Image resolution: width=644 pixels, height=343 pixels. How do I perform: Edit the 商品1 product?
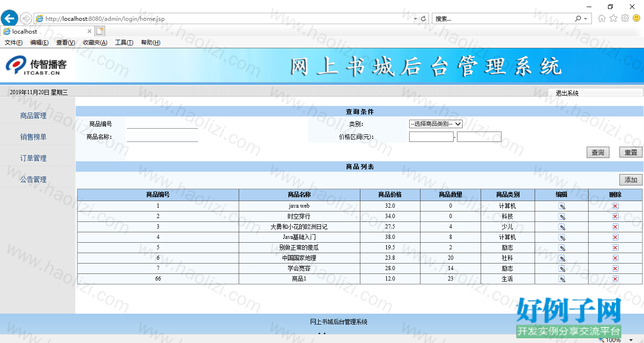click(x=562, y=279)
